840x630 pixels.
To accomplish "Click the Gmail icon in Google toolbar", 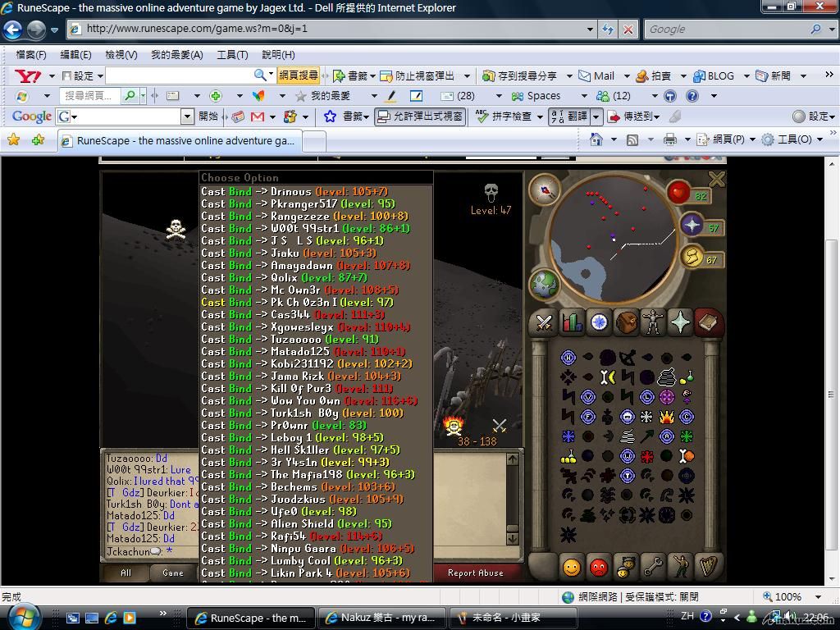I will pyautogui.click(x=258, y=116).
